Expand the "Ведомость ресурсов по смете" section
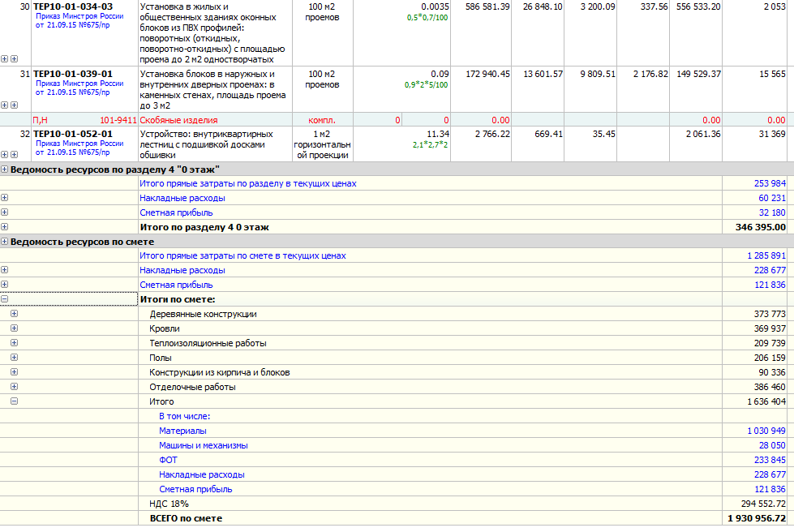 [5, 242]
